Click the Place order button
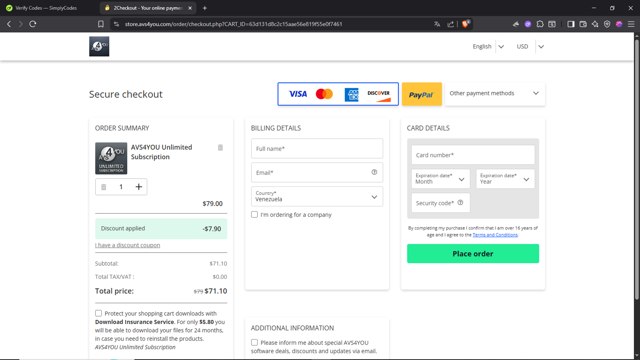 [x=473, y=253]
